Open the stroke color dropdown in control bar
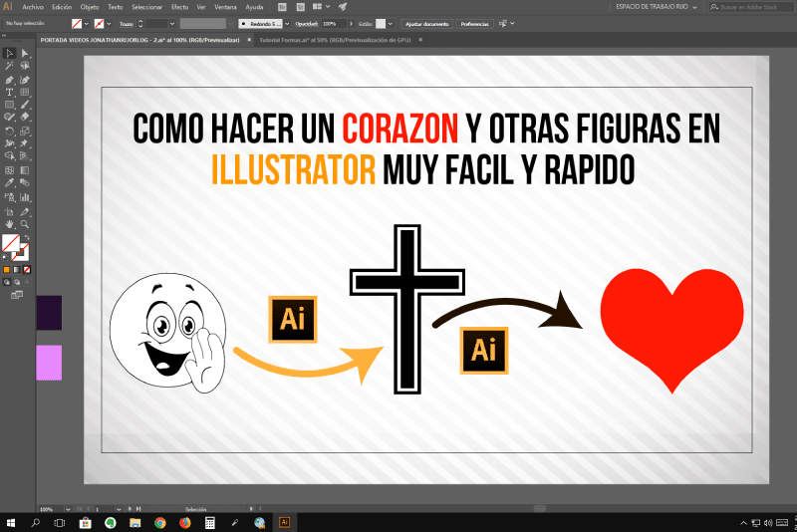The image size is (797, 532). pos(109,24)
